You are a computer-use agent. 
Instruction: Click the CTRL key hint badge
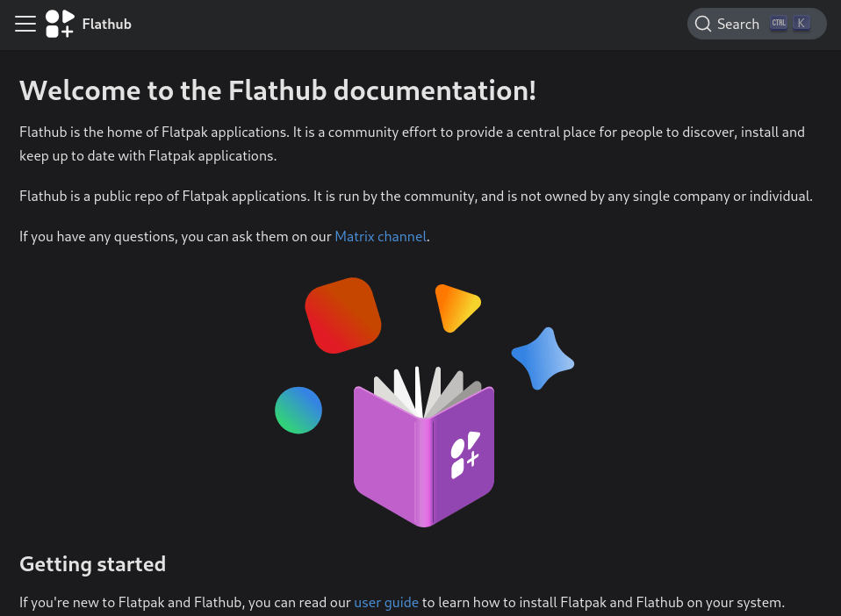point(779,23)
